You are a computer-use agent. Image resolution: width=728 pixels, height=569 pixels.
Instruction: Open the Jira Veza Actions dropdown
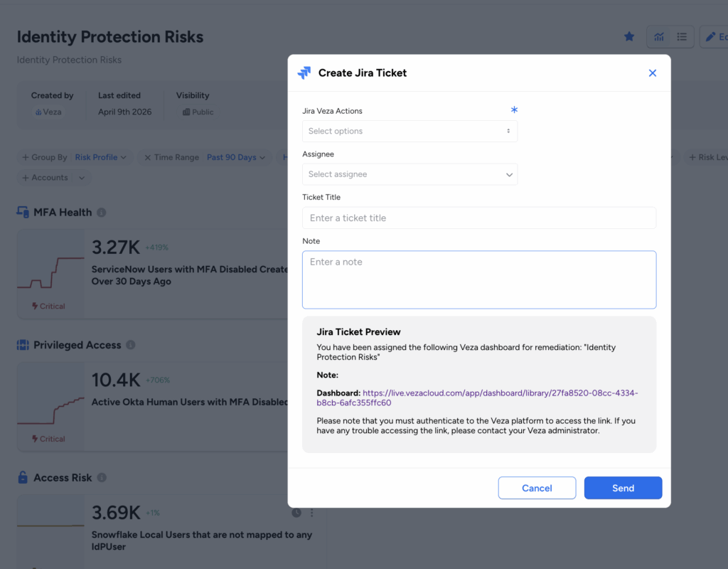coord(409,131)
